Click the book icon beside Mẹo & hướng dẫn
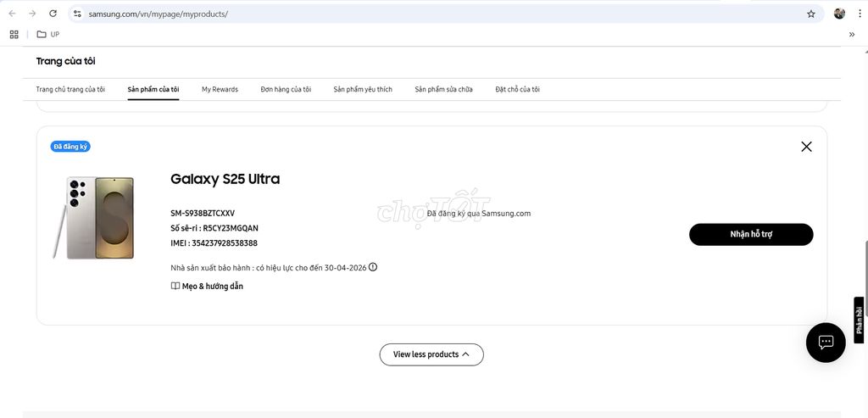This screenshot has width=868, height=418. coord(175,287)
